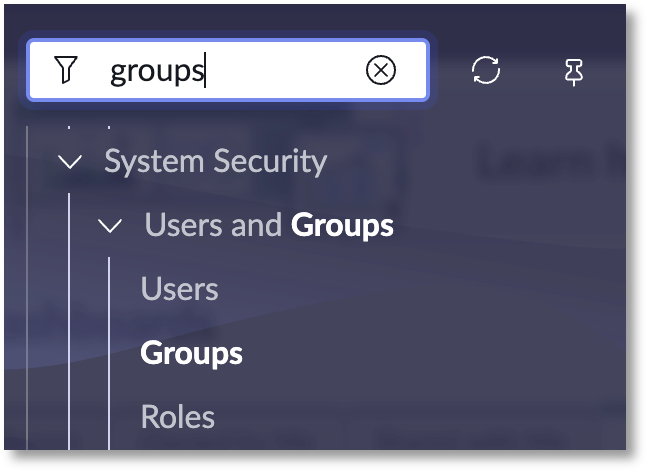Viewport: 647px width, 471px height.
Task: Pin the navigation panel with pin icon
Action: click(x=574, y=71)
